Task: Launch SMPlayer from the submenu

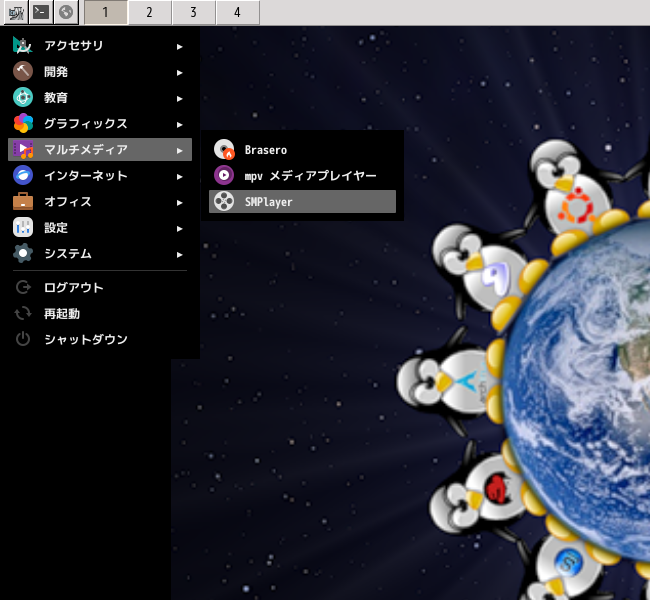Action: pyautogui.click(x=303, y=202)
